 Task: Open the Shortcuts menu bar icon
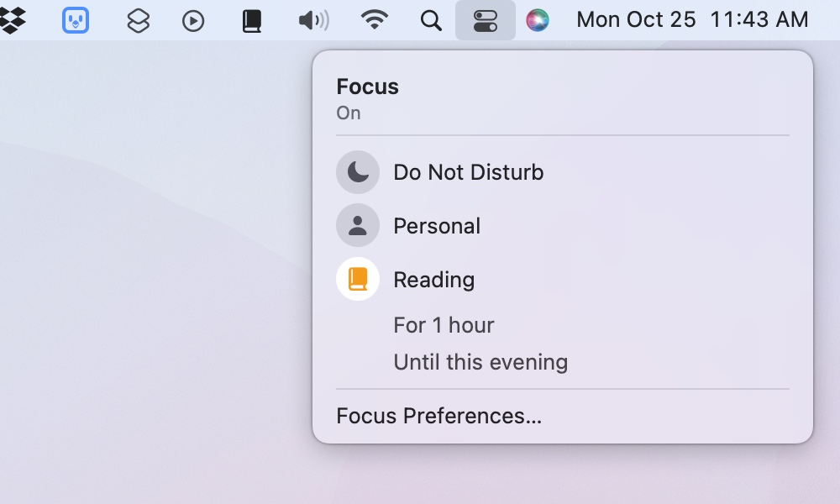coord(139,21)
